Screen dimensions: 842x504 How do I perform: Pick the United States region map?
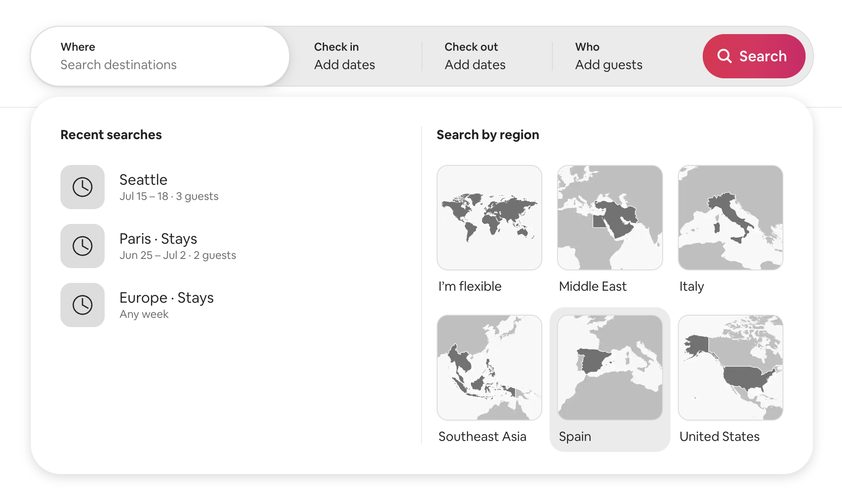click(x=730, y=368)
